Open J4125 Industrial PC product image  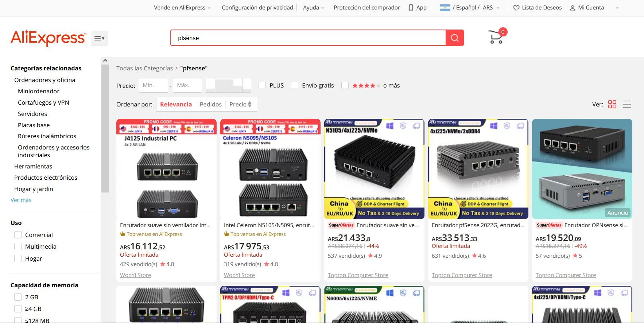coord(166,169)
